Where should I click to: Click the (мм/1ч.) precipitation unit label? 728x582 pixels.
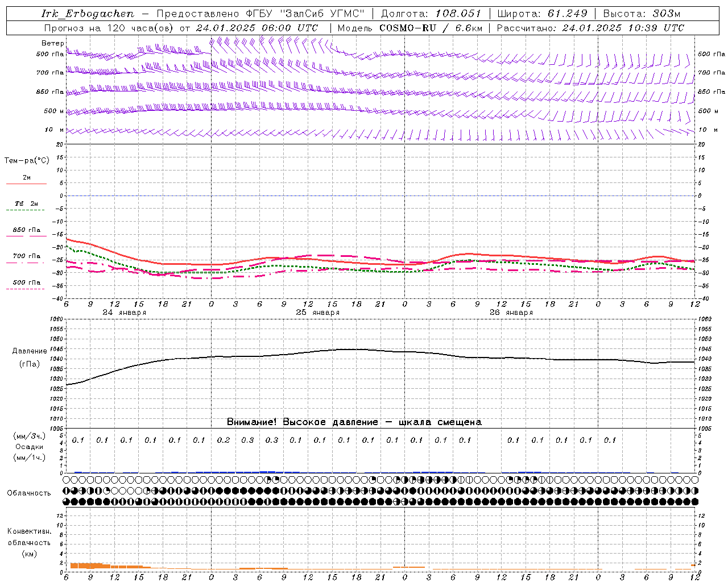(29, 457)
